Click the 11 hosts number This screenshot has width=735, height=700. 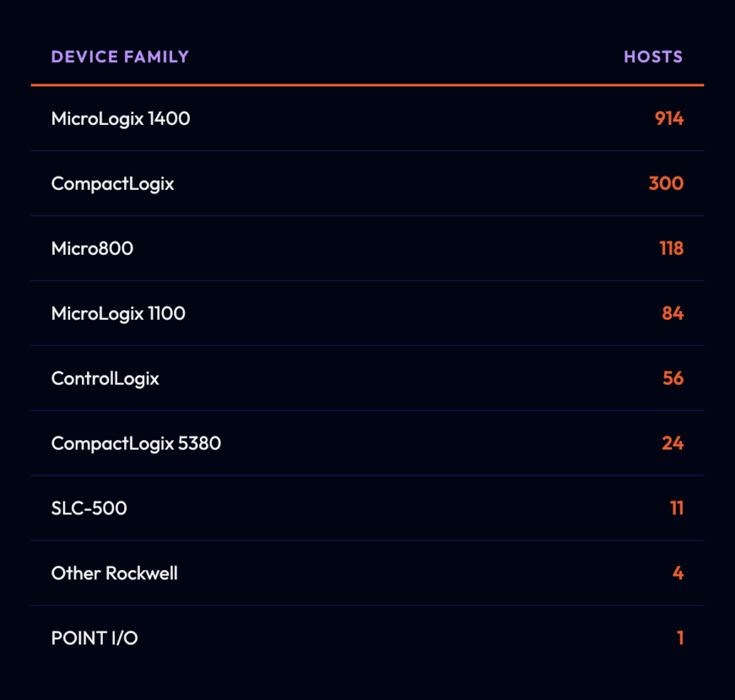[x=677, y=508]
